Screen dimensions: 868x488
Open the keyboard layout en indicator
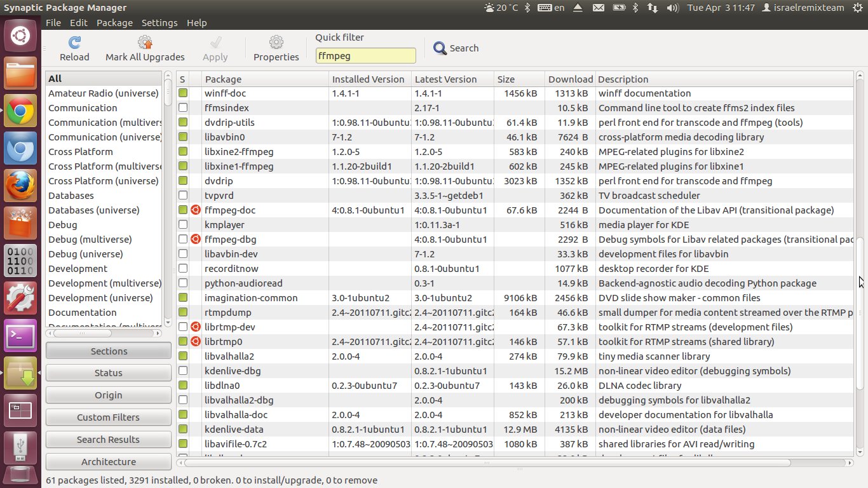[x=551, y=8]
